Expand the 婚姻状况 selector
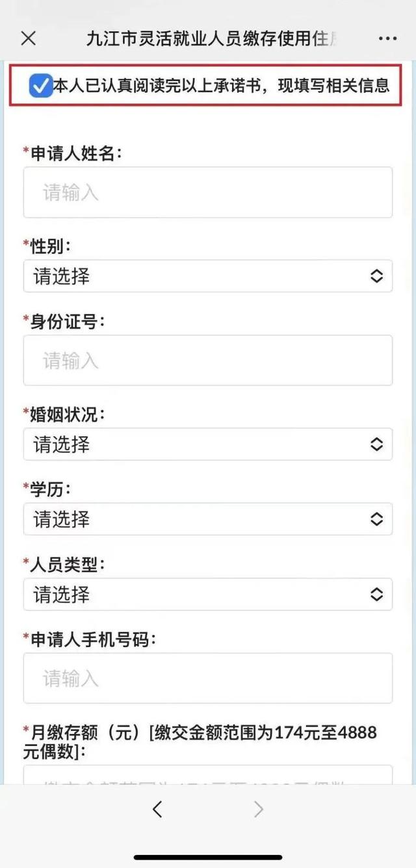Screen dimensions: 416x868 [207, 444]
